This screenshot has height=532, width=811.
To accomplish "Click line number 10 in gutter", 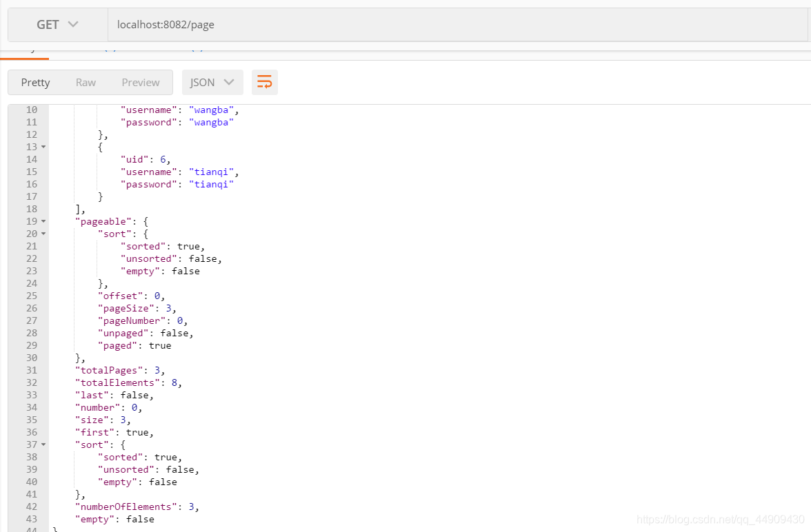I will tap(32, 110).
